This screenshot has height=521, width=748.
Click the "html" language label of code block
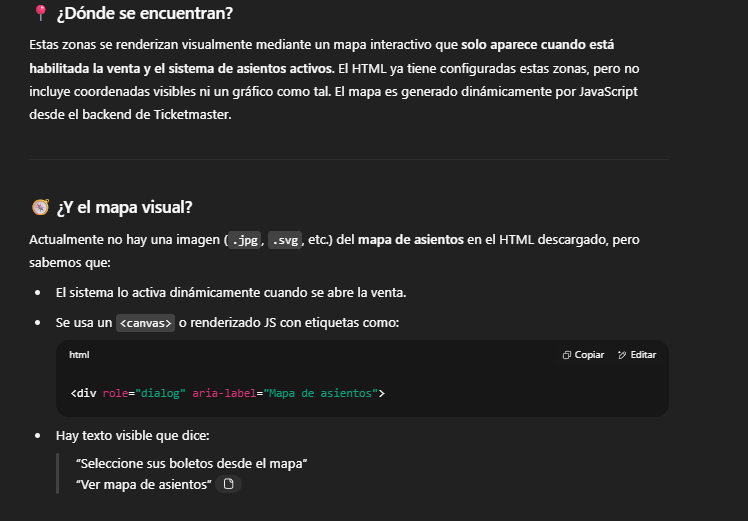coord(79,354)
